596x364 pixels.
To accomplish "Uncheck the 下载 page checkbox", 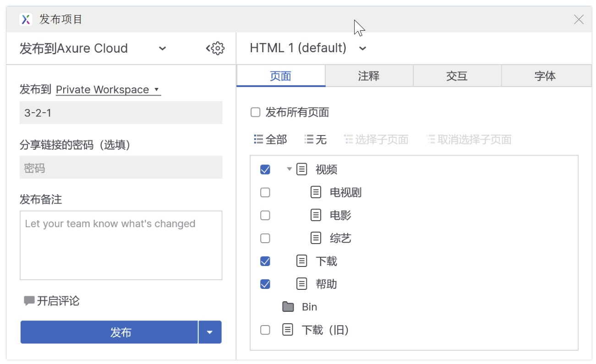I will coord(265,261).
